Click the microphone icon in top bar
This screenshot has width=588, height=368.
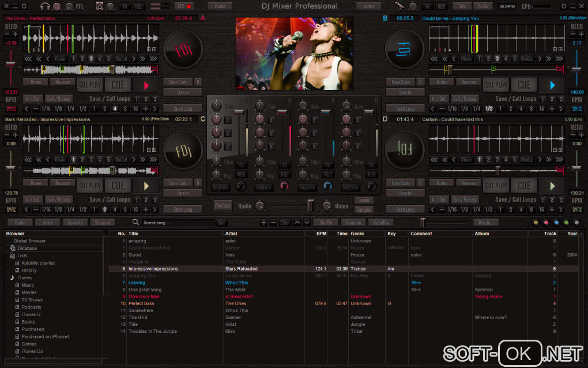tap(399, 6)
